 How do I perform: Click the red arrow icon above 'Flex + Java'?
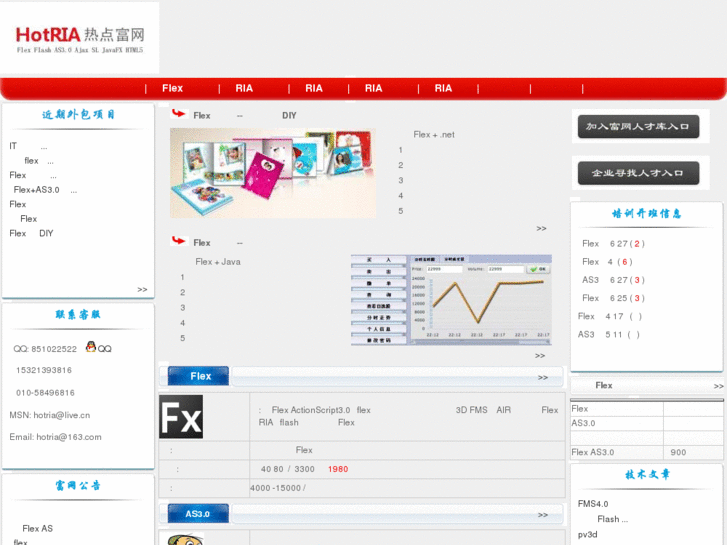click(179, 240)
